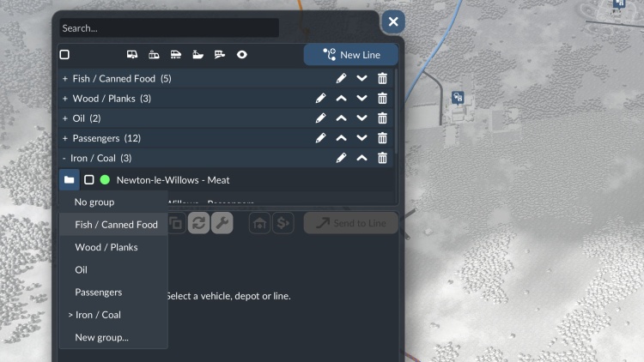Expand the Passengers (12) group

[65, 138]
